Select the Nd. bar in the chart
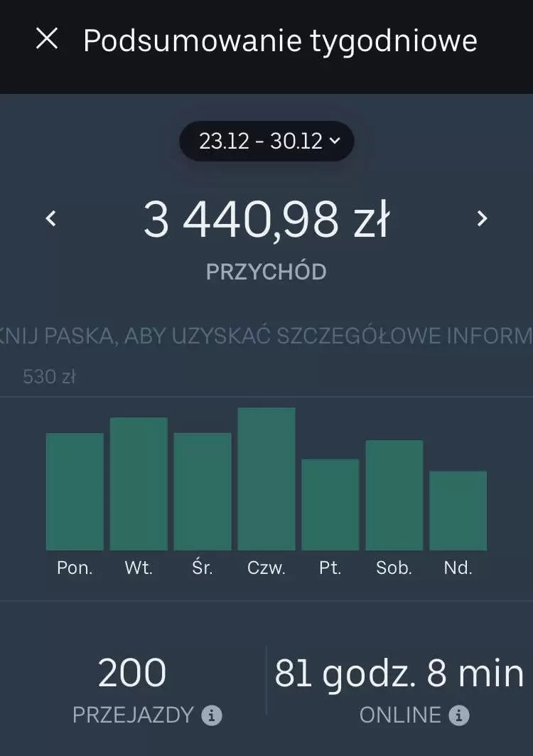 point(458,510)
